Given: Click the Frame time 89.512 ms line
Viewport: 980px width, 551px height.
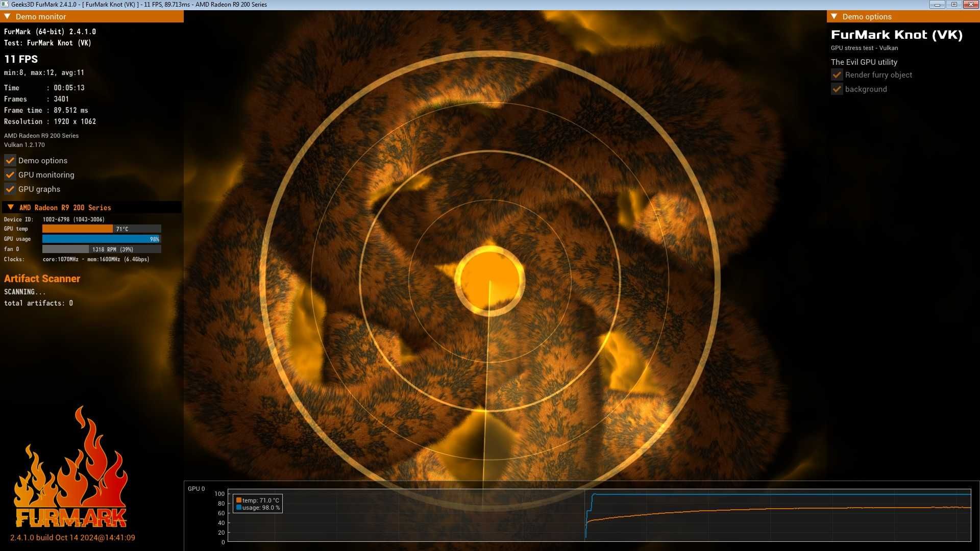Looking at the screenshot, I should [x=46, y=110].
